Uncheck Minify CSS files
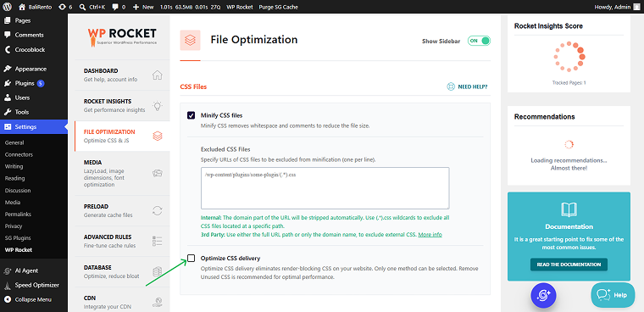The image size is (644, 312). pyautogui.click(x=191, y=115)
